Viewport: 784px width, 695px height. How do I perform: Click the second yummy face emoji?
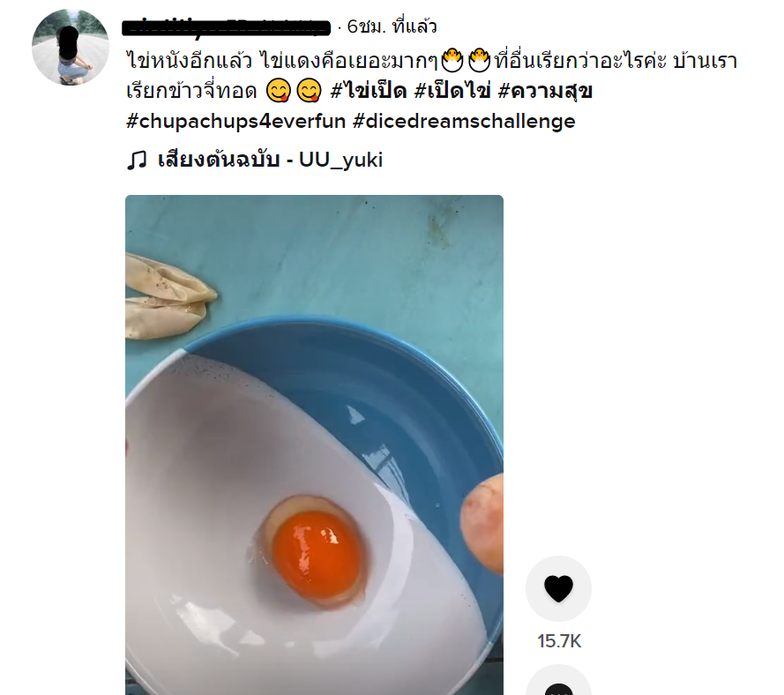[x=309, y=91]
